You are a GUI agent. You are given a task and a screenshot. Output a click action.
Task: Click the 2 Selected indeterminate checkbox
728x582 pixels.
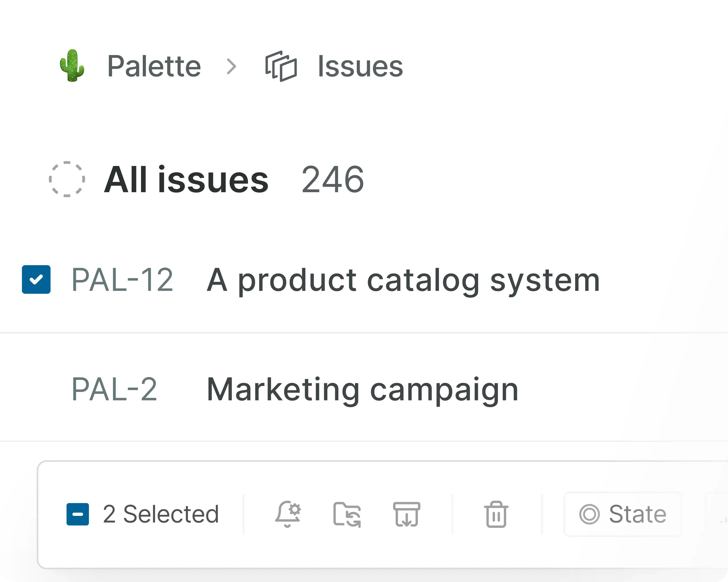(x=78, y=514)
